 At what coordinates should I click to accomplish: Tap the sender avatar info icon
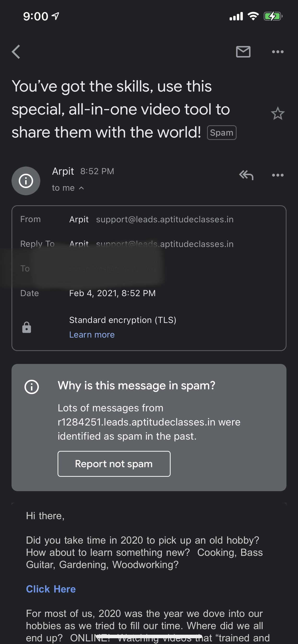26,181
